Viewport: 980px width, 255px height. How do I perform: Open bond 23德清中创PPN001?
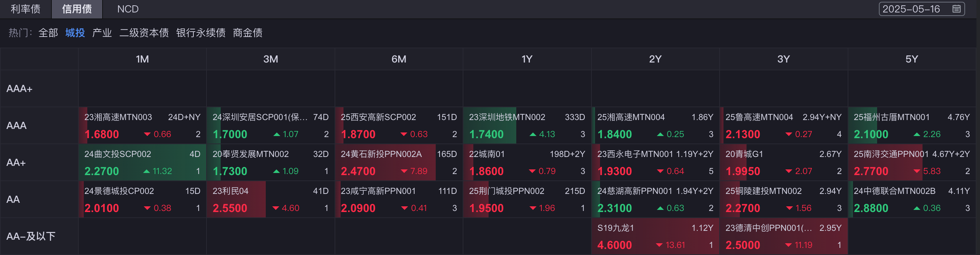tap(768, 228)
